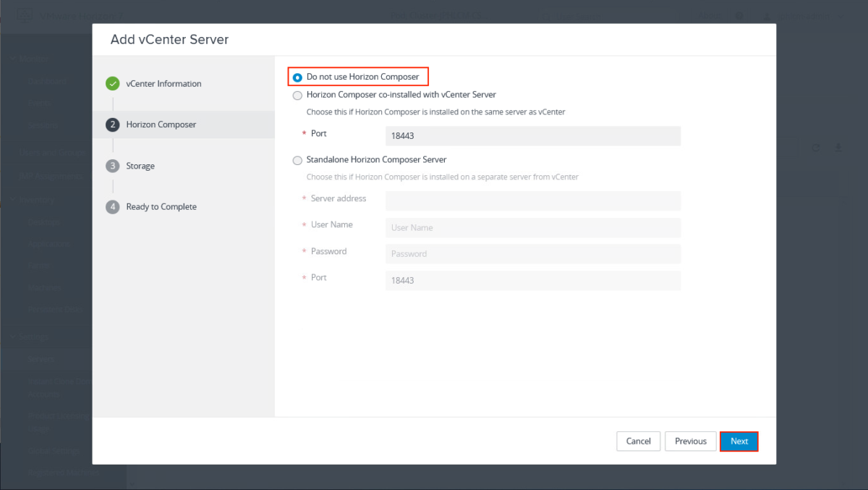The image size is (868, 490).
Task: Select Standalone Horizon Composer Server option
Action: click(x=297, y=161)
